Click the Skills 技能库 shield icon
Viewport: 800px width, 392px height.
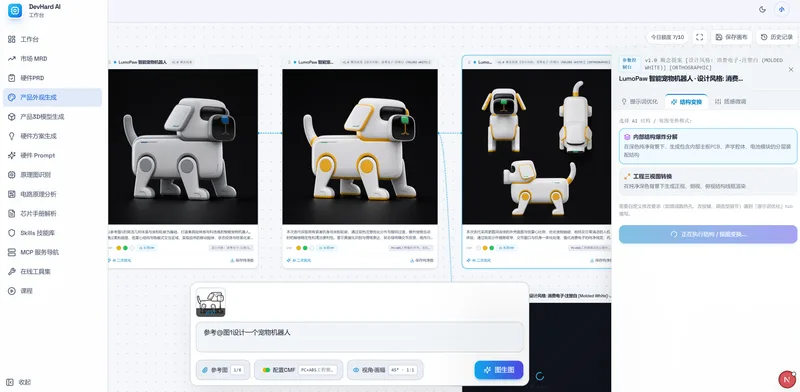[12, 233]
